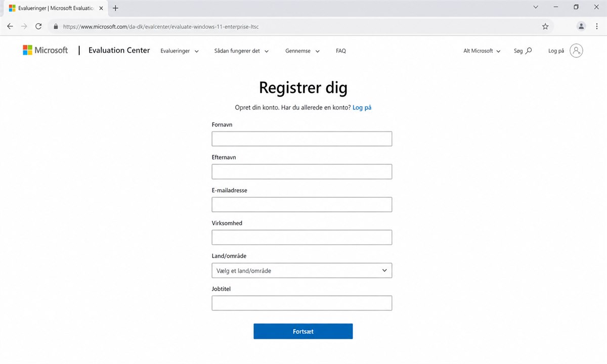The width and height of the screenshot is (607, 364).
Task: Focus the Virksomhed input field
Action: point(302,237)
